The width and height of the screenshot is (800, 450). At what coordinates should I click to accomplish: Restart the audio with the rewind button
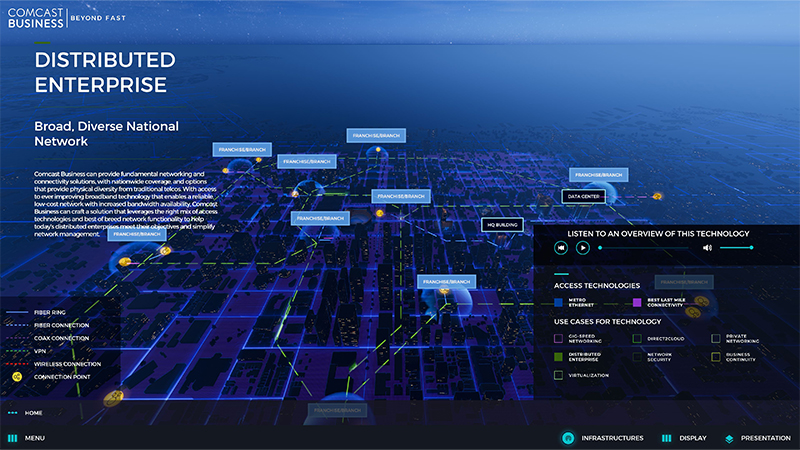(561, 248)
